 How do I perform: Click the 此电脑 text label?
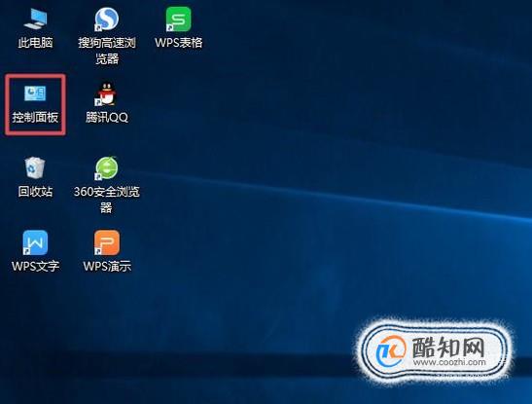(x=35, y=43)
